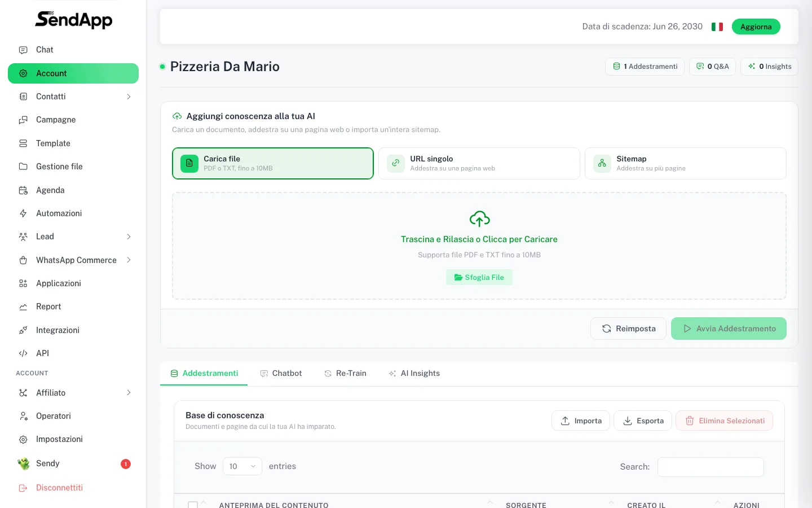This screenshot has height=508, width=812.
Task: Click the Agenda calendar icon
Action: click(23, 190)
